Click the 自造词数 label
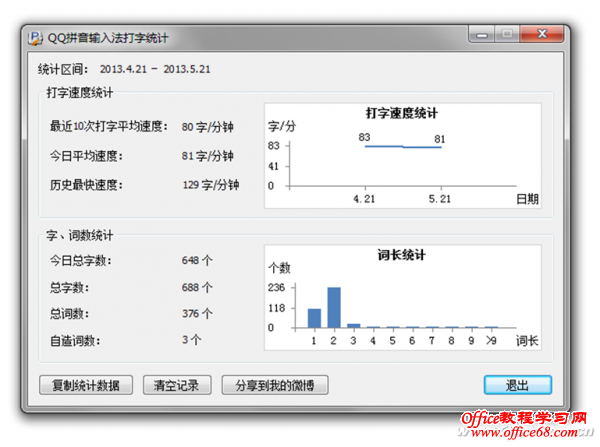This screenshot has width=600, height=447. click(x=75, y=340)
